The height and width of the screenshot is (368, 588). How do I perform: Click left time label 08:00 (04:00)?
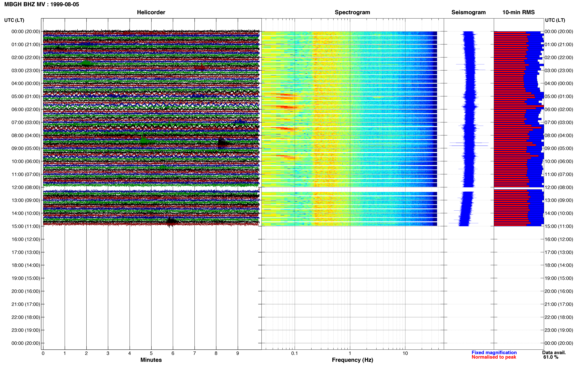pos(26,135)
